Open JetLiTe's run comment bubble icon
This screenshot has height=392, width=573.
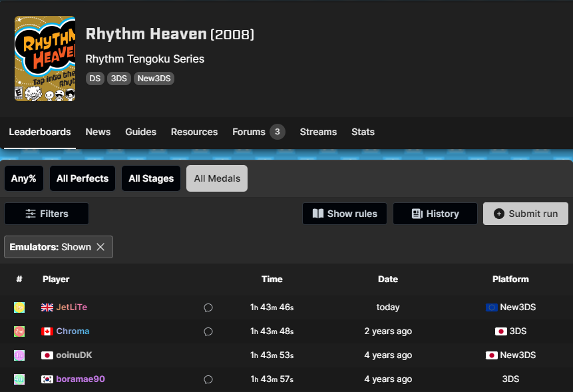point(208,307)
